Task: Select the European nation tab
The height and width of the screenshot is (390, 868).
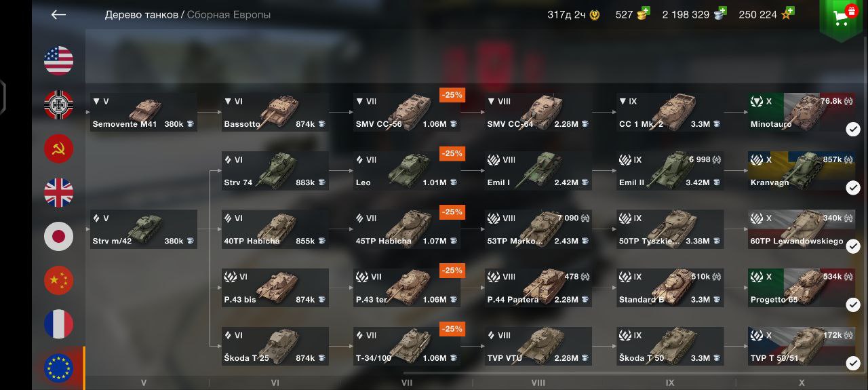Action: 59,368
